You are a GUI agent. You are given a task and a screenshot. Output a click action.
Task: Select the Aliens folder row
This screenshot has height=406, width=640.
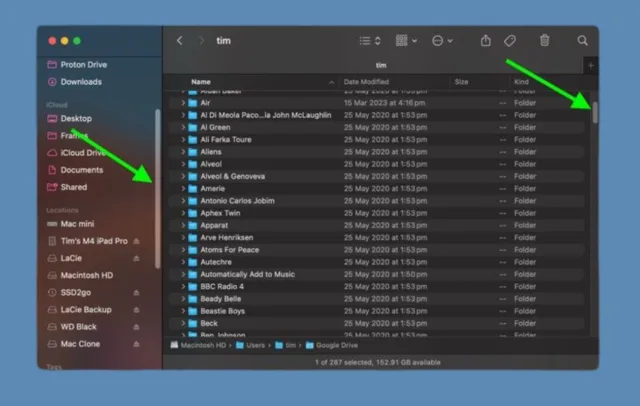point(378,152)
